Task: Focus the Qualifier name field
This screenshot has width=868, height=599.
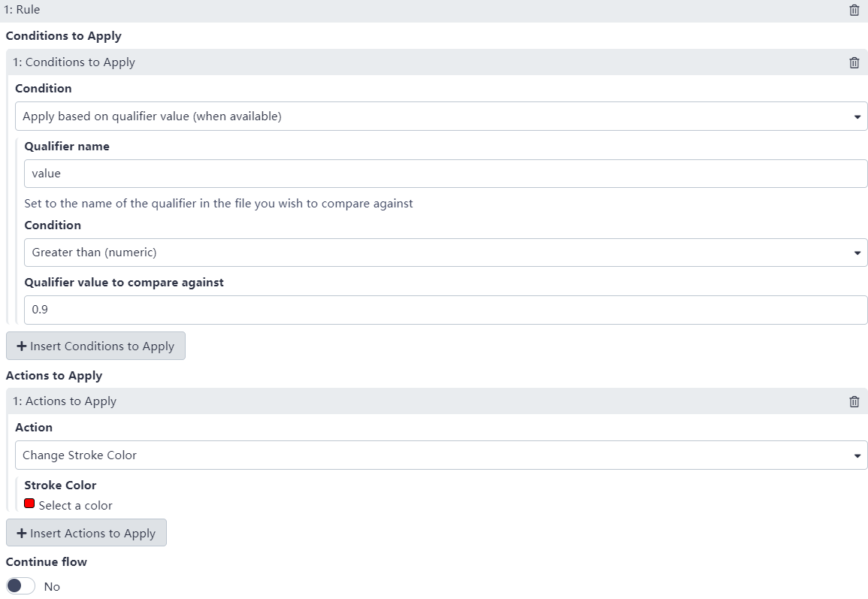Action: 446,174
